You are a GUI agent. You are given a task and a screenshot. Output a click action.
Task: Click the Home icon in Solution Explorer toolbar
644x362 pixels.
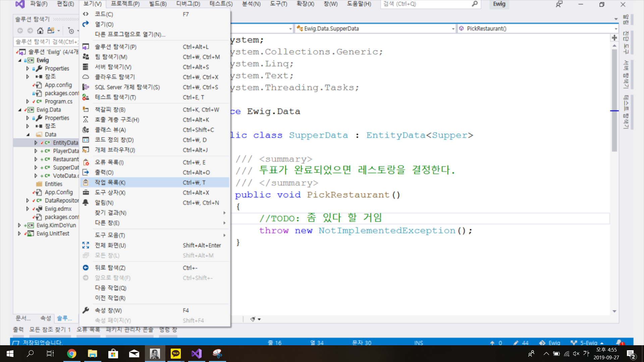click(40, 31)
